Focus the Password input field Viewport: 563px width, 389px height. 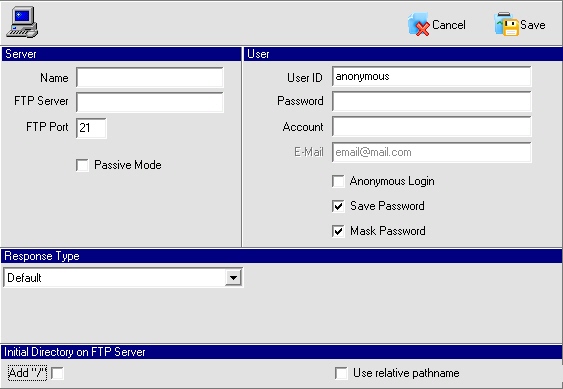(x=432, y=101)
